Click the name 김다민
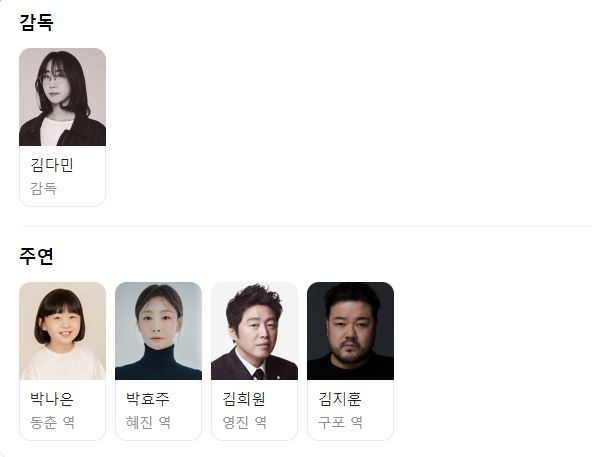The image size is (592, 457). pyautogui.click(x=52, y=165)
